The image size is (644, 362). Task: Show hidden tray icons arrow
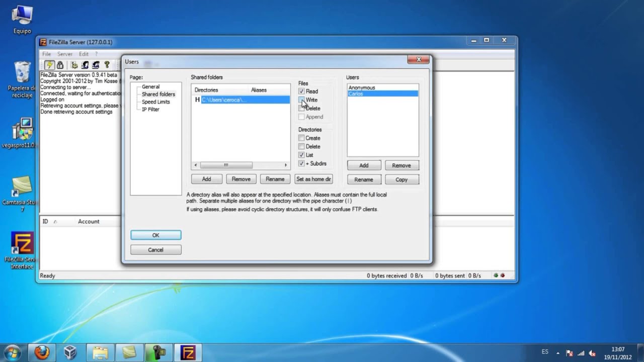point(557,353)
